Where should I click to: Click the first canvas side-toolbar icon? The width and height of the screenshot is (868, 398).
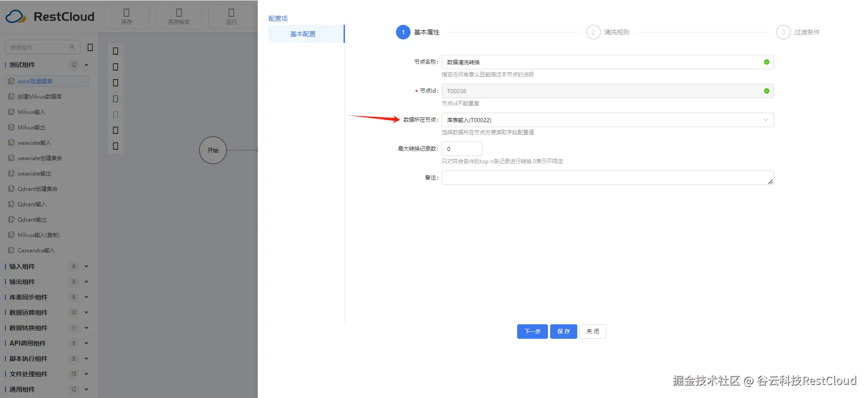coord(115,51)
